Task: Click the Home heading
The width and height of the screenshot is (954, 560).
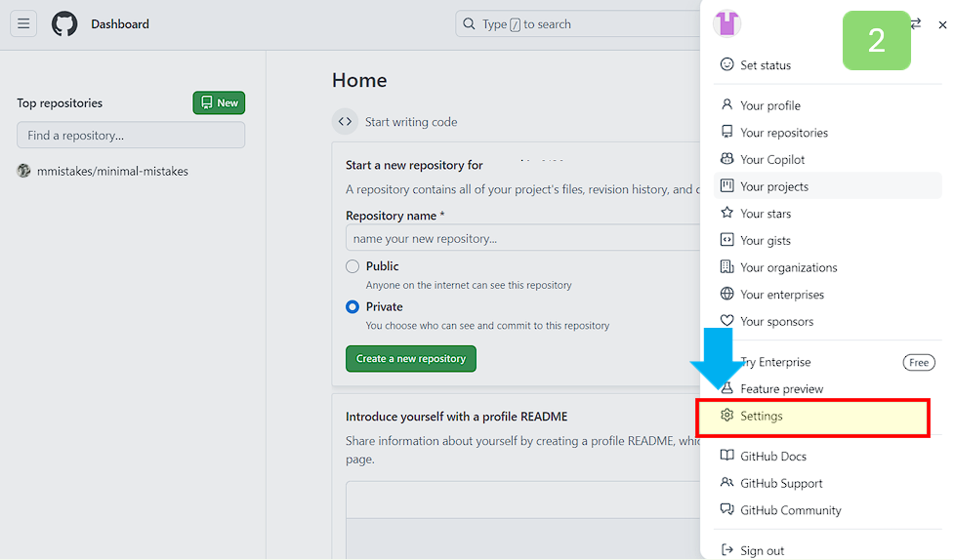Action: pos(359,80)
